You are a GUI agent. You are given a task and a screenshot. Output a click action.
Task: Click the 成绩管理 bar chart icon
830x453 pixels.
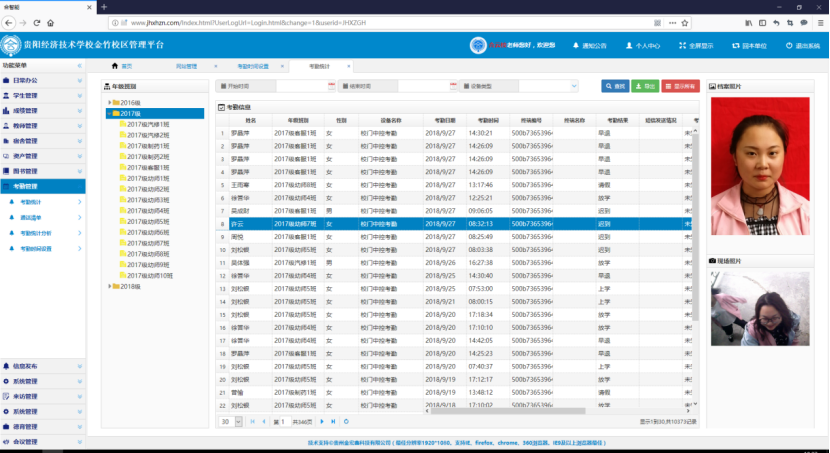(6, 111)
